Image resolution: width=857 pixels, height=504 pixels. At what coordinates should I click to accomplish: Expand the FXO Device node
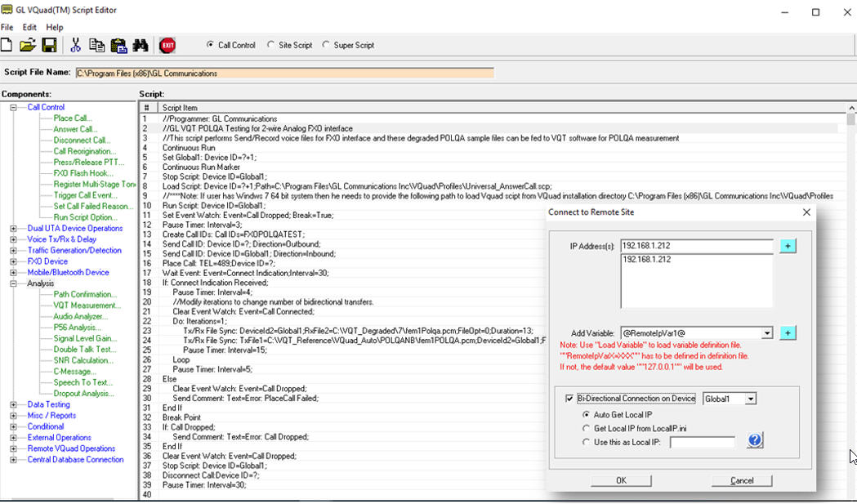[x=14, y=261]
